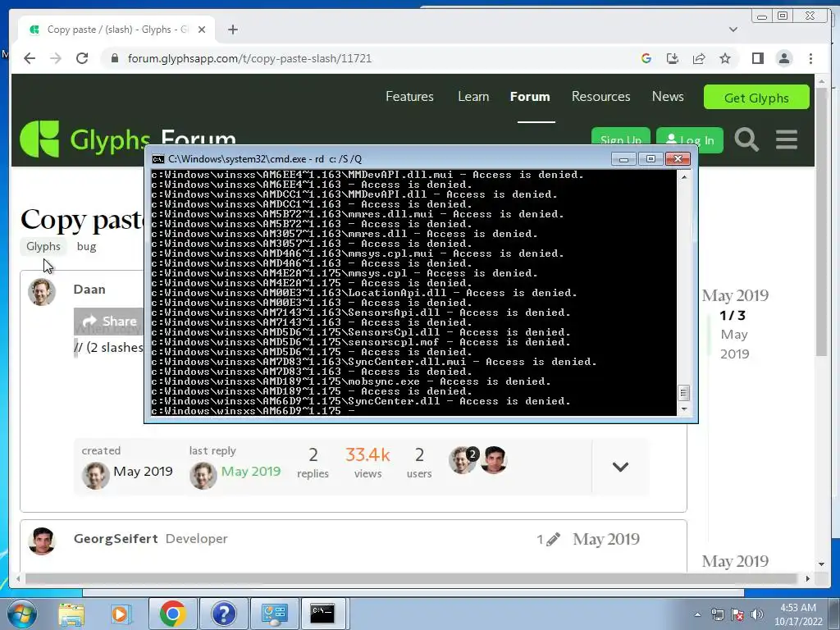The width and height of the screenshot is (840, 630).
Task: Click May 2019 date on GeorgSeifert's post
Action: tap(606, 539)
